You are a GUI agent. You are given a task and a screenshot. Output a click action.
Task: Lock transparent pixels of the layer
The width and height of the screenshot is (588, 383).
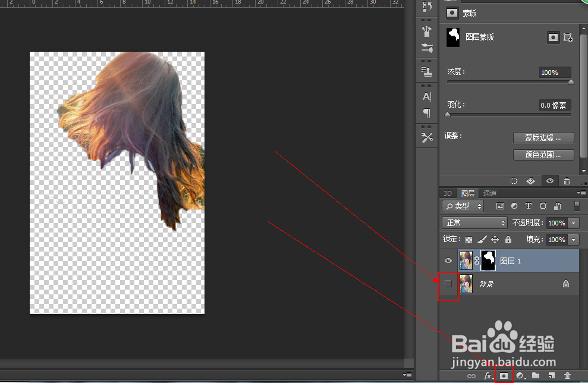[468, 239]
